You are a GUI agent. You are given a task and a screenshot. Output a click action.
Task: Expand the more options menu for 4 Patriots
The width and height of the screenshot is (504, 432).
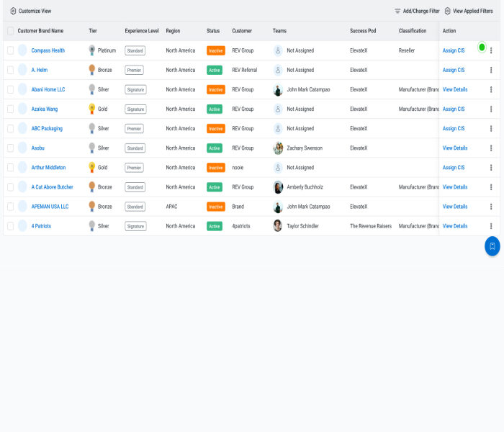pyautogui.click(x=491, y=225)
